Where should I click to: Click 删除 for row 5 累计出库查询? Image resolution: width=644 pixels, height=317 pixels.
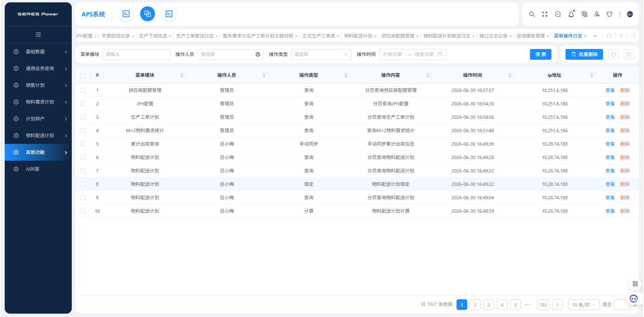click(x=625, y=144)
